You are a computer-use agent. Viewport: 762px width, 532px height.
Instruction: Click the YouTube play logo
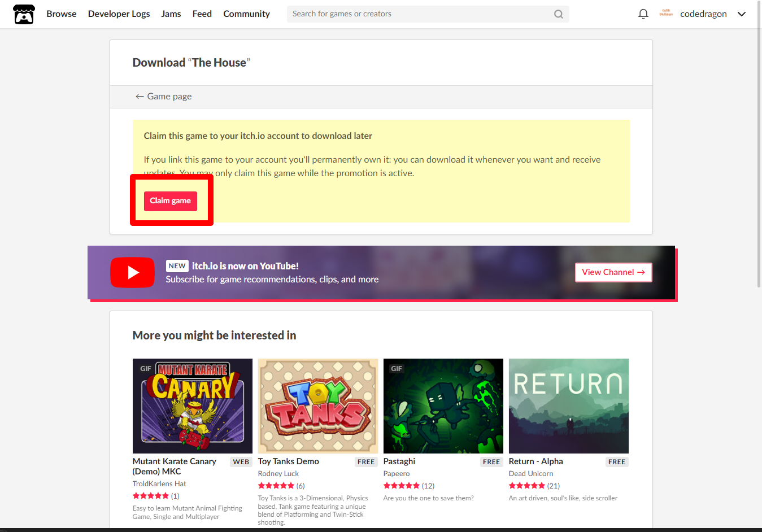(132, 272)
